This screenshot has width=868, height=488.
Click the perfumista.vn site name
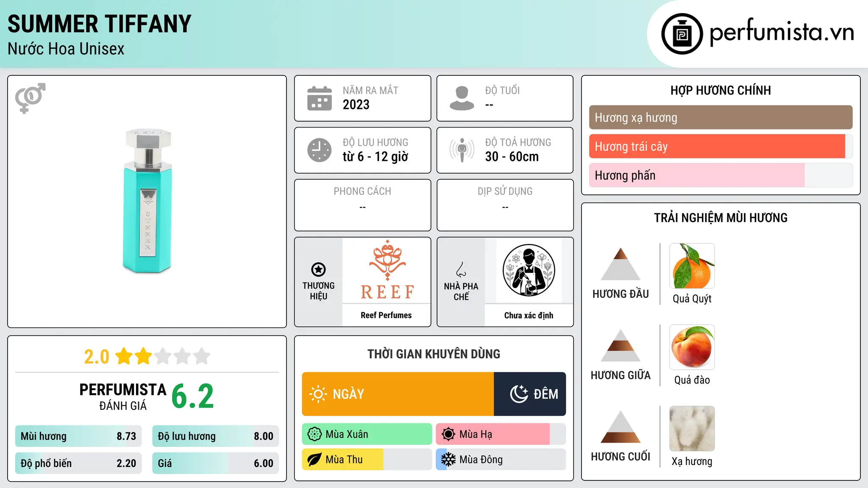click(782, 32)
